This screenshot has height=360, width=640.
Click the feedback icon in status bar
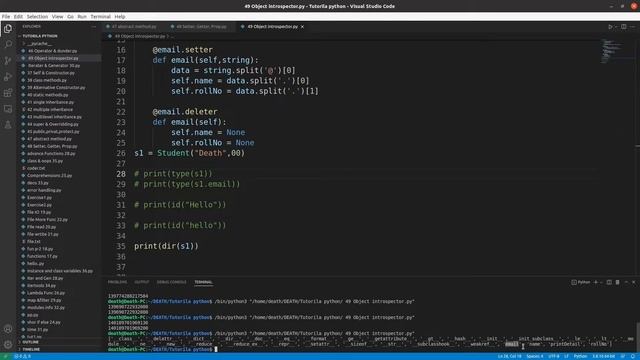pyautogui.click(x=623, y=356)
